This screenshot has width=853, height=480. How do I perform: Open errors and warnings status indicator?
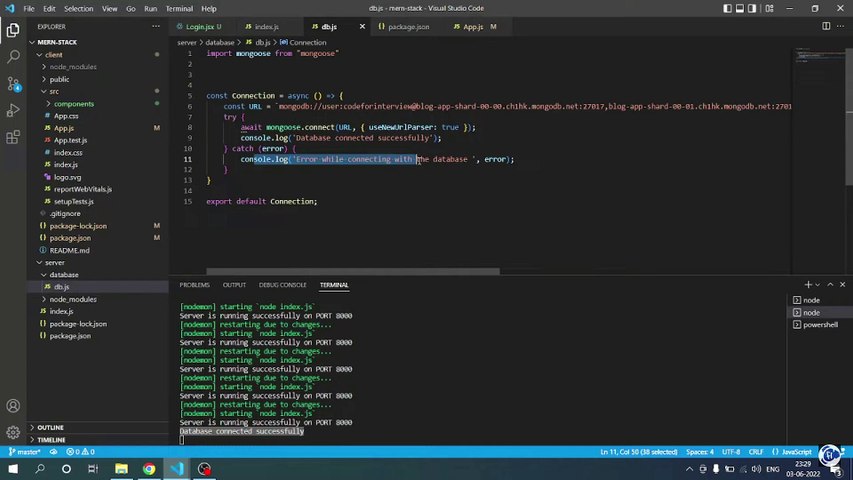pos(80,452)
